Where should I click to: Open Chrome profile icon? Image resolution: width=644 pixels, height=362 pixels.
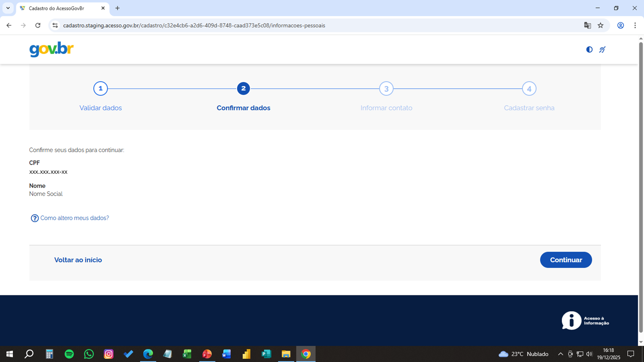[x=620, y=25]
